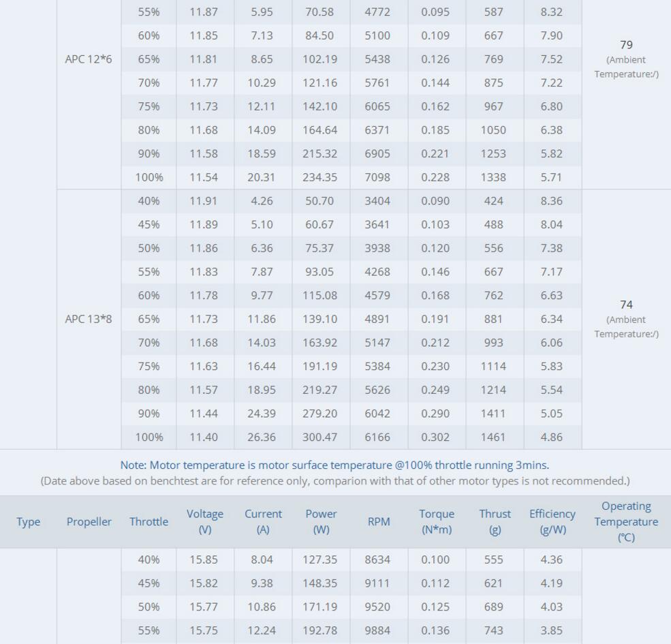Select the Current (A) column header
This screenshot has height=644, width=671.
(263, 521)
